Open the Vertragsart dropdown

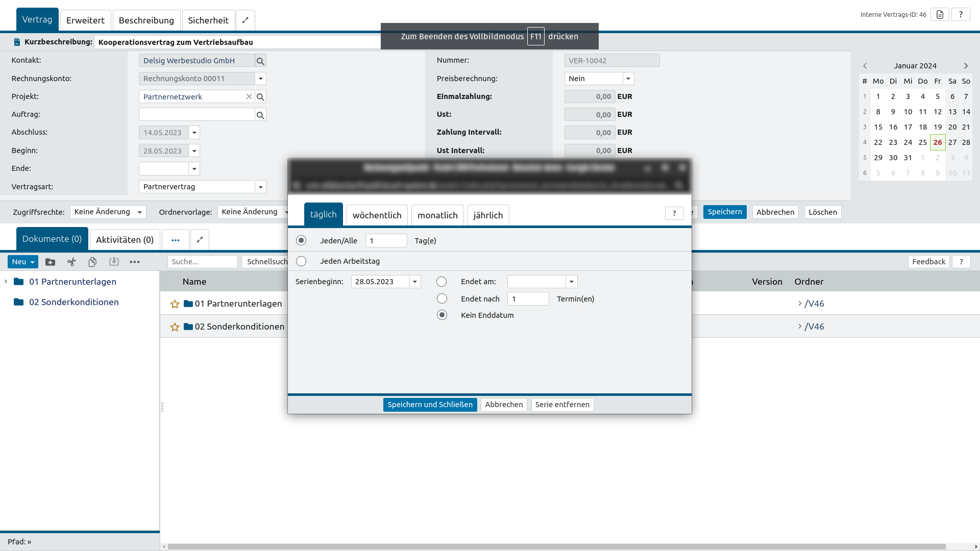(260, 187)
